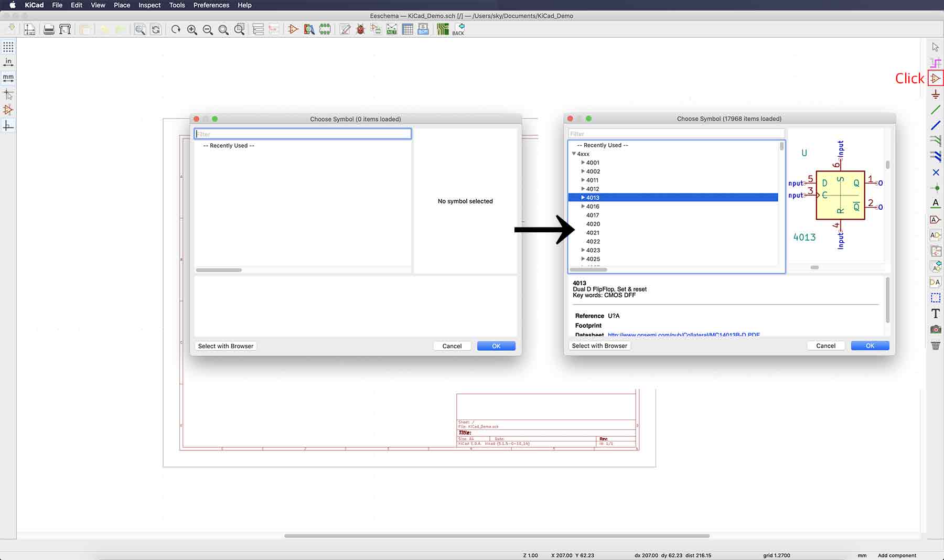Screen dimensions: 944x560
Task: Click the hierarchy navigator icon
Action: (x=258, y=29)
